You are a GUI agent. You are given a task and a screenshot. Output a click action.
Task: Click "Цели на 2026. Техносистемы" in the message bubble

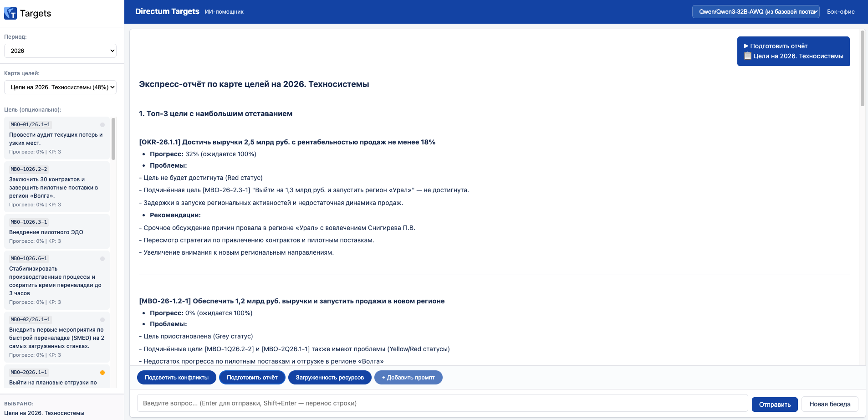[x=798, y=56]
